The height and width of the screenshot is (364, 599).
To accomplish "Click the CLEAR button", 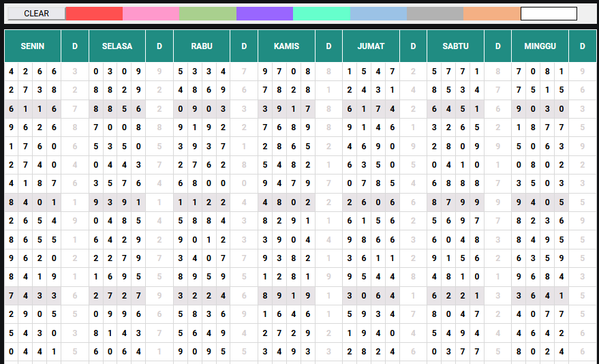I will (x=36, y=14).
